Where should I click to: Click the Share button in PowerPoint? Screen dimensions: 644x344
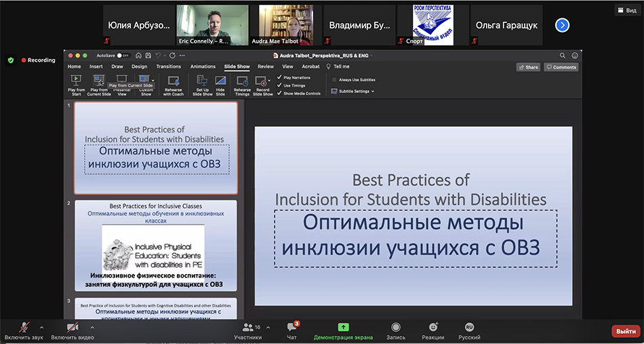coord(528,67)
